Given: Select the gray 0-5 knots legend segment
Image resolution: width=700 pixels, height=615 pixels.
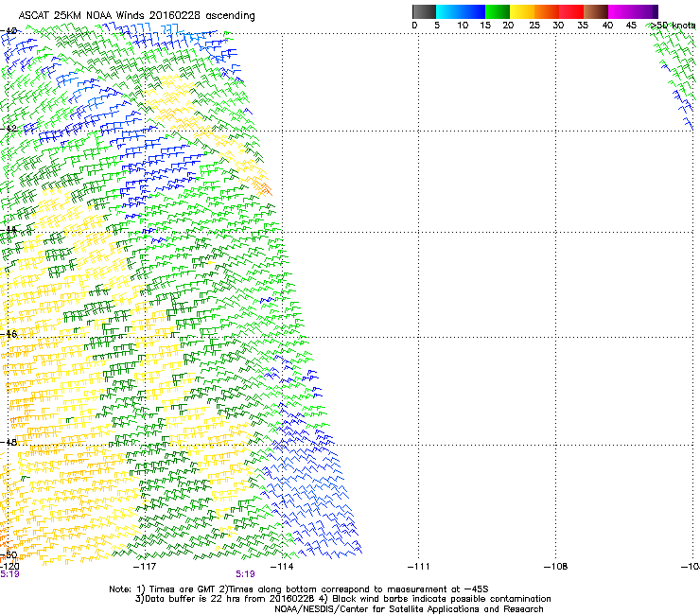Looking at the screenshot, I should [424, 11].
